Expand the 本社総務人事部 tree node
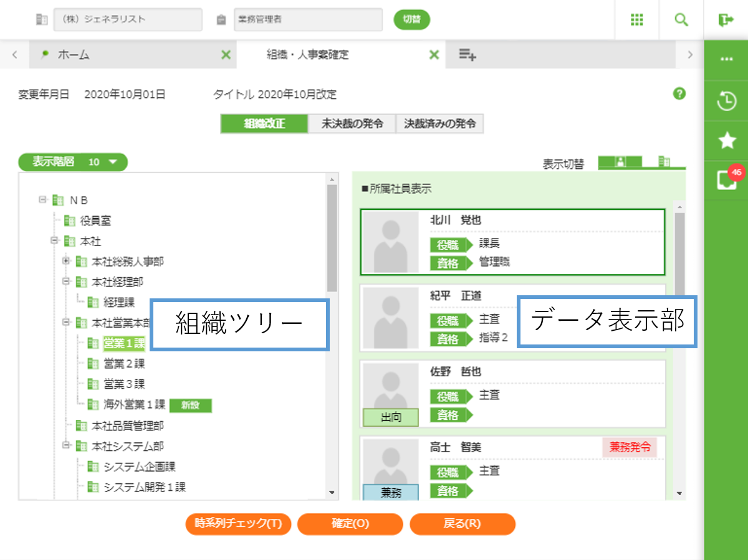Screen dimensions: 748x560 pyautogui.click(x=66, y=261)
